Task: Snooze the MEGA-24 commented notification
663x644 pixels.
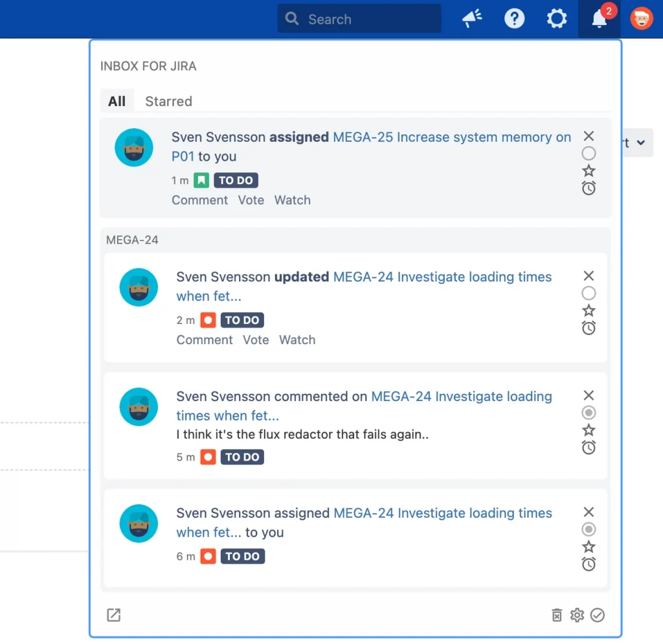Action: (x=588, y=448)
